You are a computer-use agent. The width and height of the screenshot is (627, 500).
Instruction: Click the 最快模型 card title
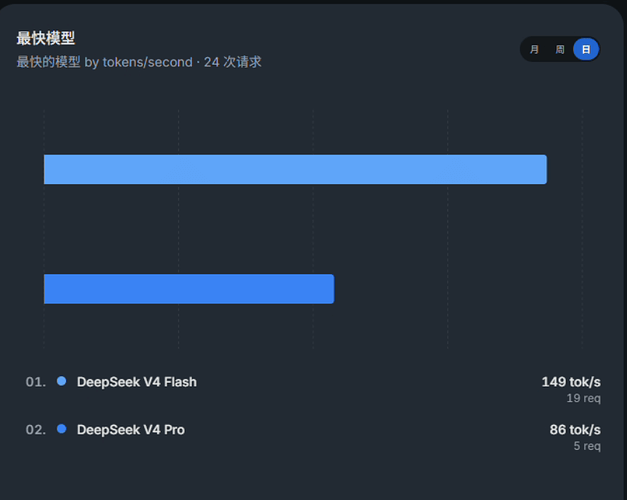46,38
